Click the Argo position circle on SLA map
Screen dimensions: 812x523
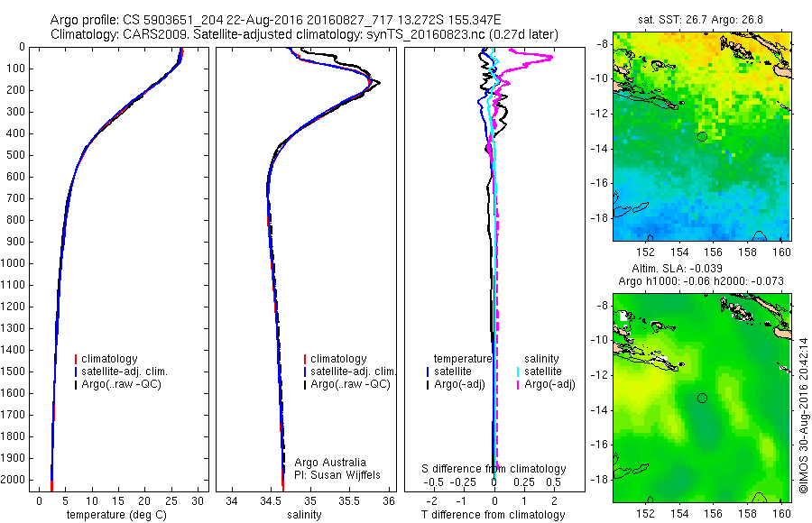pyautogui.click(x=702, y=399)
